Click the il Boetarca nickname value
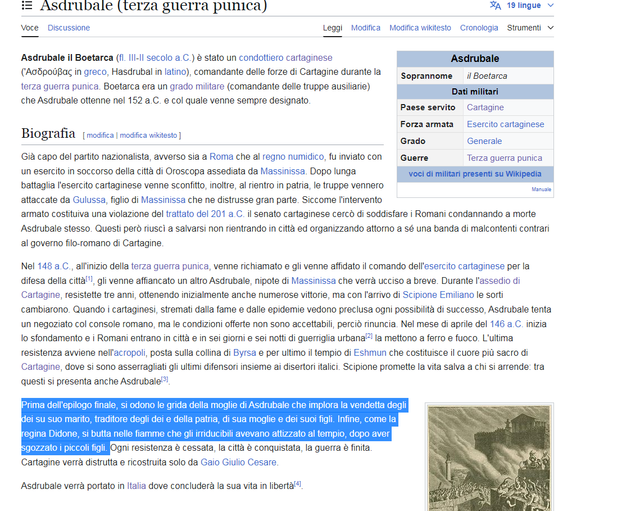 [x=487, y=76]
